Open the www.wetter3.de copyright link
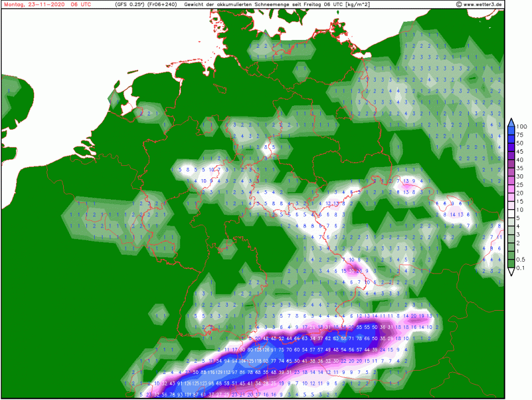The height and width of the screenshot is (400, 532). click(x=479, y=4)
